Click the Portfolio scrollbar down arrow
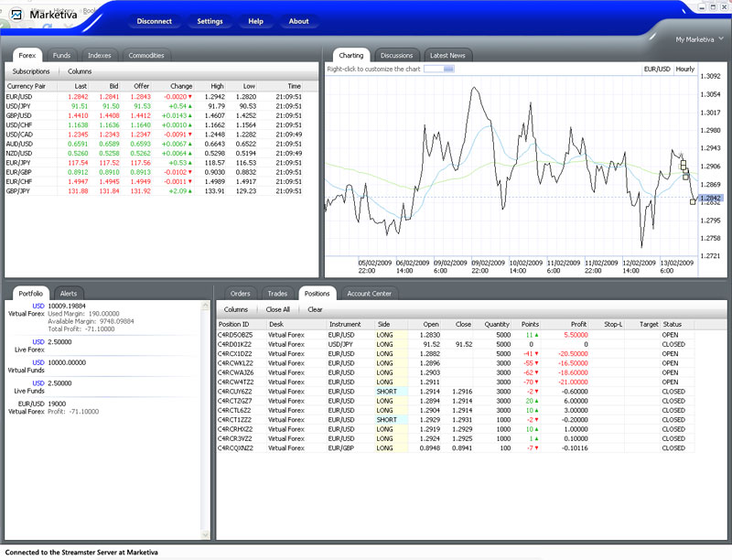 pyautogui.click(x=205, y=534)
